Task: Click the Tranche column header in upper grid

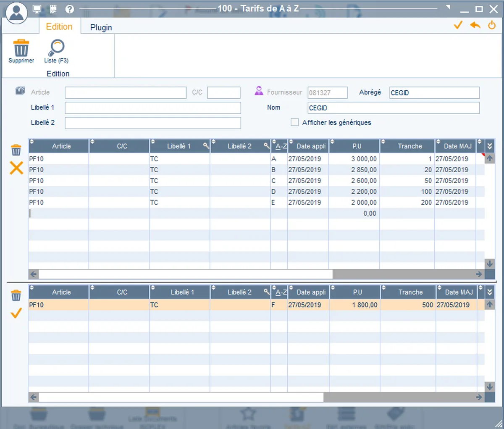Action: coord(409,146)
